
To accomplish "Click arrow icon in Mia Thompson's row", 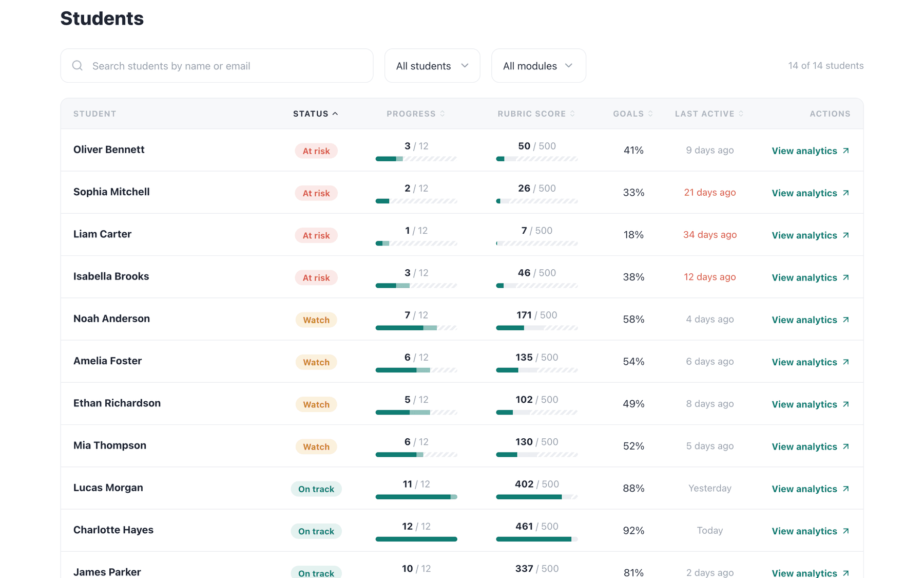I will tap(846, 446).
